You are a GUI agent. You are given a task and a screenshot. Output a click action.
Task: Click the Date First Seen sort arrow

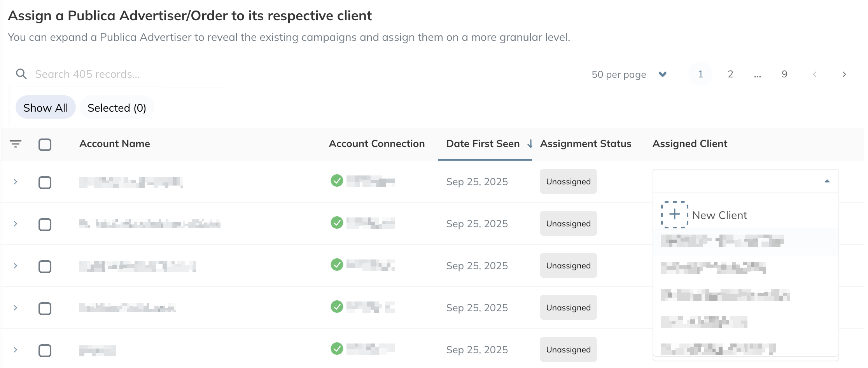[530, 144]
